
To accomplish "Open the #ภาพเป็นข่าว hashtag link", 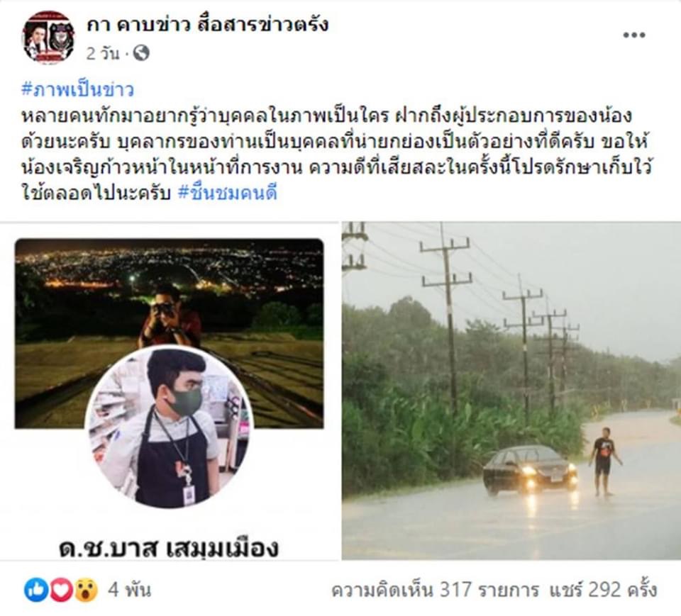I will coord(78,89).
